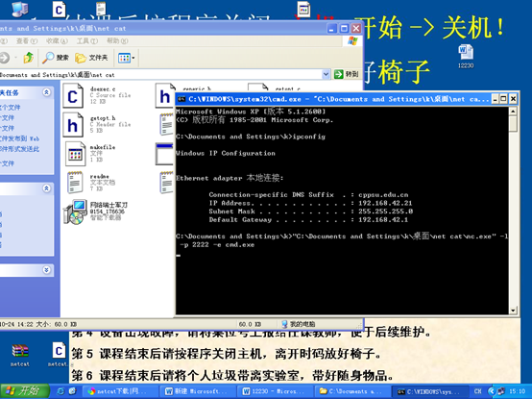Maximize the net cat Explorer window
This screenshot has height=399, width=532.
pos(344,28)
